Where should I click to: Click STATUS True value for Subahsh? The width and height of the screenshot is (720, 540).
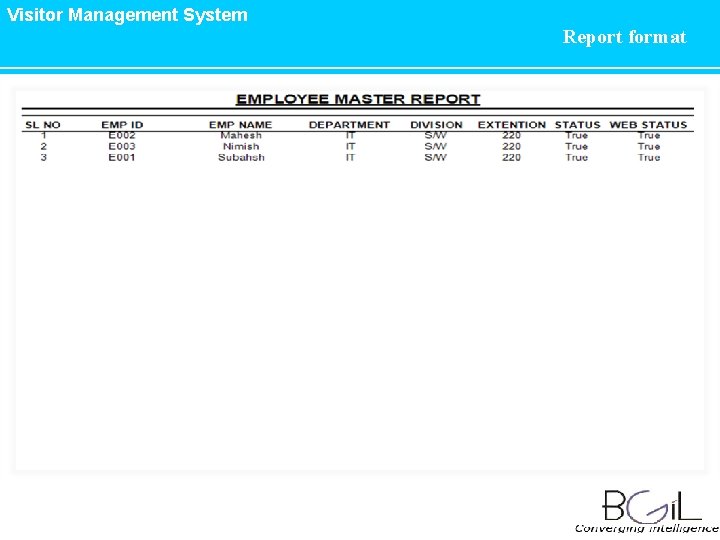click(x=577, y=158)
